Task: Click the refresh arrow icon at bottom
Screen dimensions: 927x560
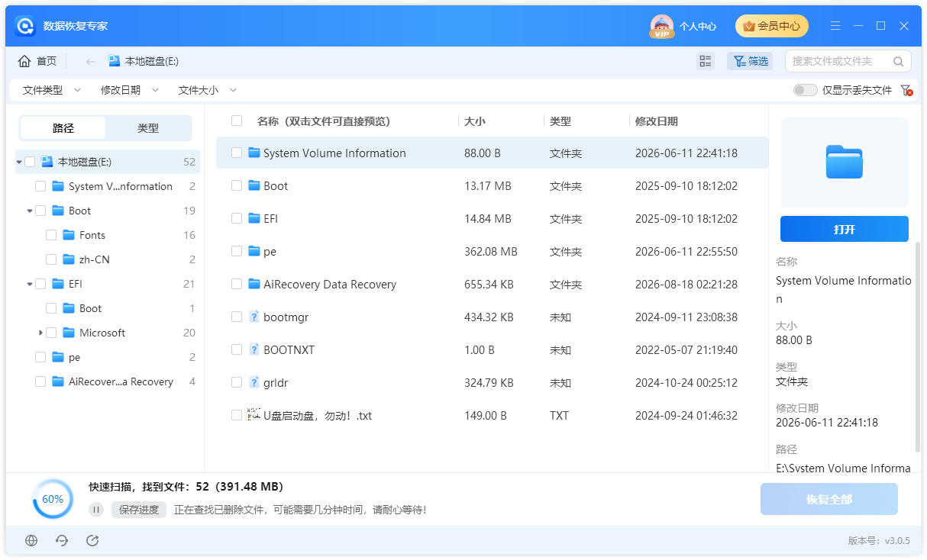Action: pos(62,540)
